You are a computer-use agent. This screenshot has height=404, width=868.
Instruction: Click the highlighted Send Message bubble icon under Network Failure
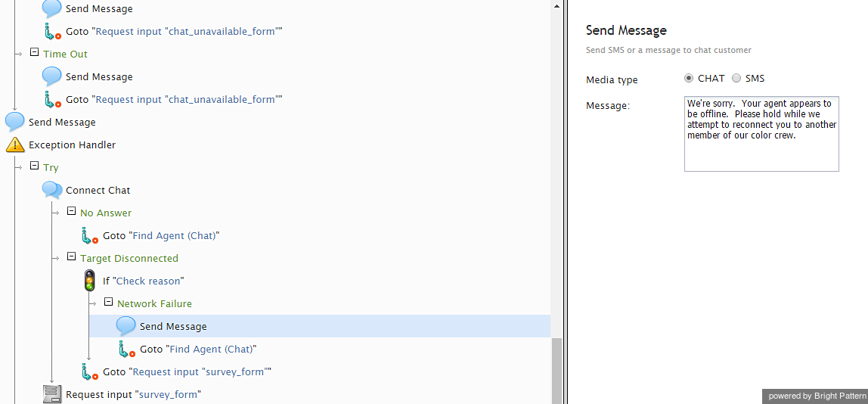coord(126,326)
